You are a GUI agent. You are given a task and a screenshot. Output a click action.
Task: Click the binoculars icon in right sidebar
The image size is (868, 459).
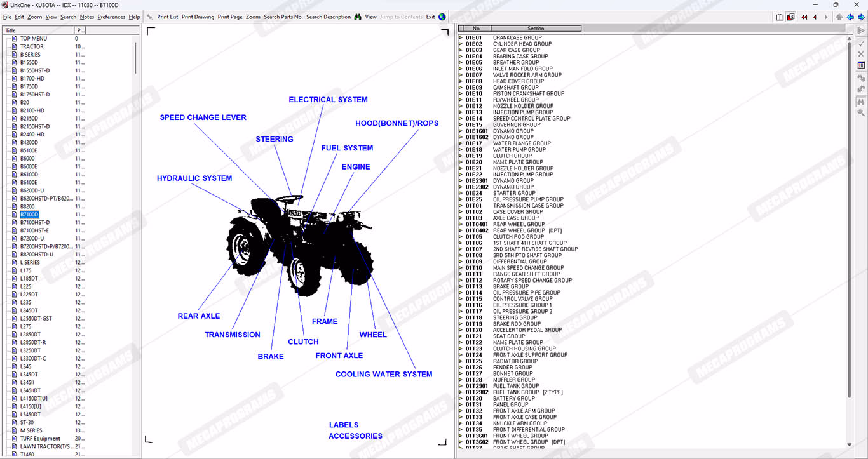[861, 102]
